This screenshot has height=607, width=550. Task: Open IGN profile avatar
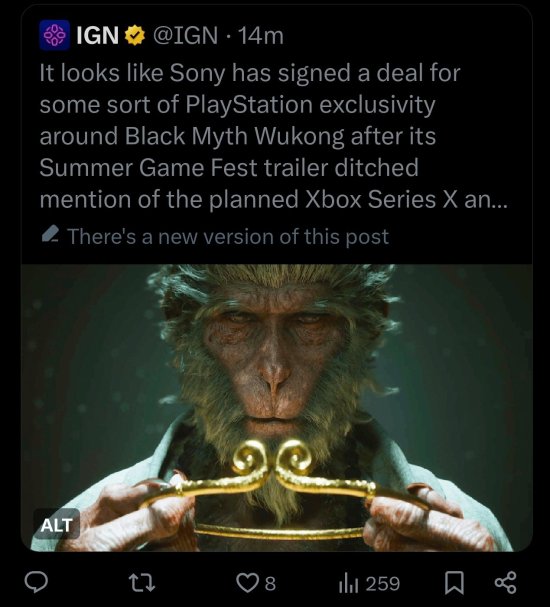(x=55, y=35)
